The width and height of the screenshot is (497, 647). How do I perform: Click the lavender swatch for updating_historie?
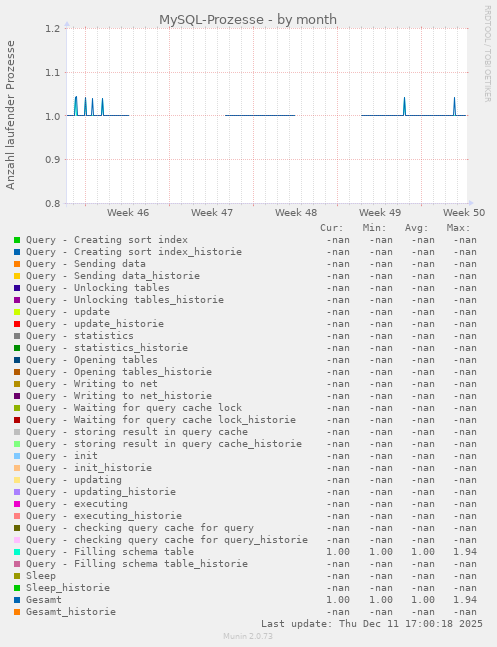[x=17, y=492]
